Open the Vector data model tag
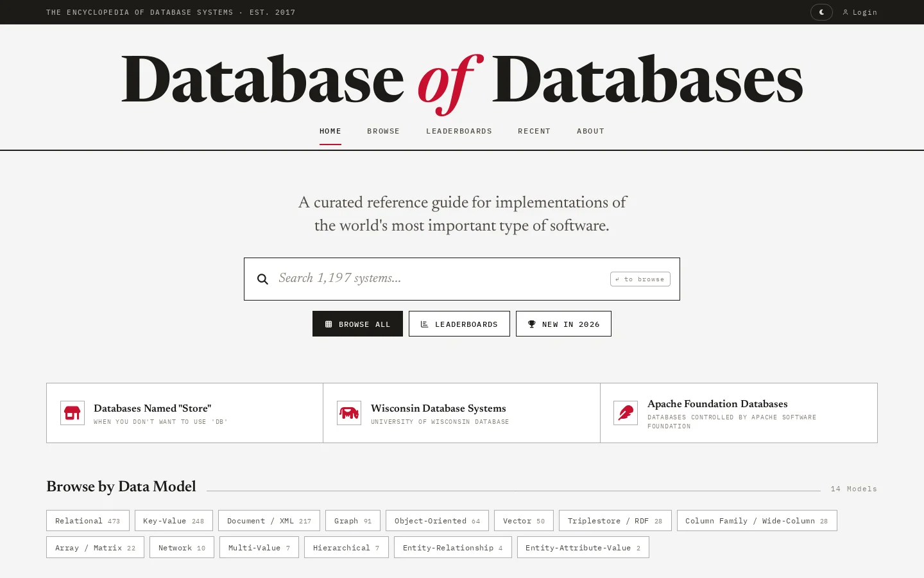Image resolution: width=924 pixels, height=578 pixels. click(x=524, y=521)
